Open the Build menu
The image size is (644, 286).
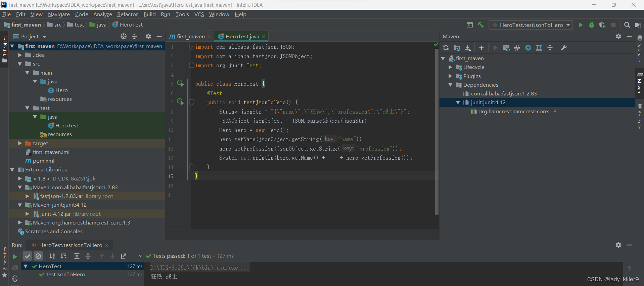pyautogui.click(x=149, y=14)
